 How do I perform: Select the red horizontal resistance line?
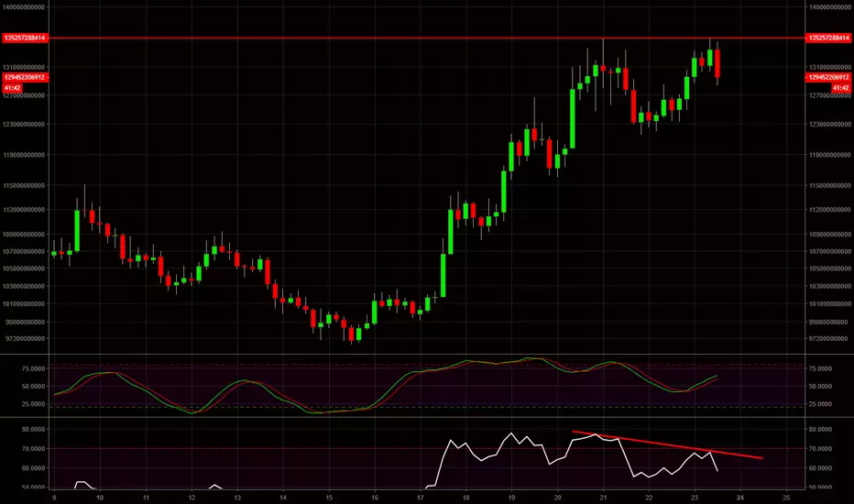click(x=427, y=38)
